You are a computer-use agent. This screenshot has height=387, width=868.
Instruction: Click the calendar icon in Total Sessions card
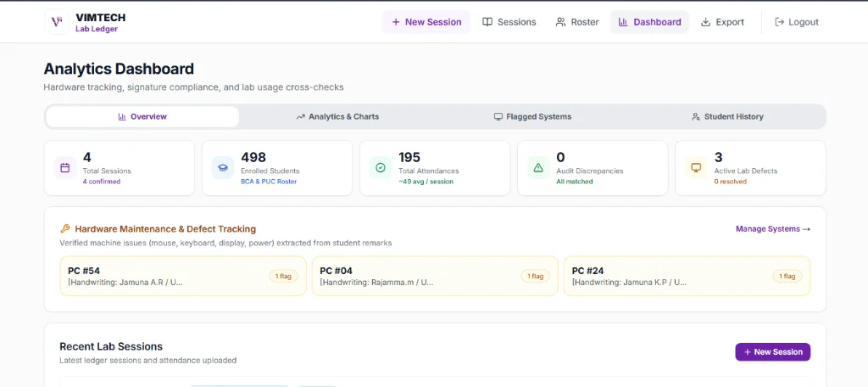click(x=64, y=168)
